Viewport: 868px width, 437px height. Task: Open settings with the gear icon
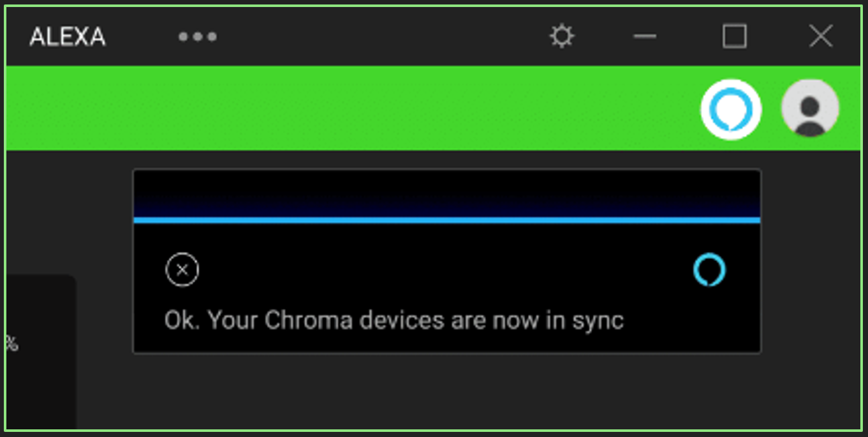click(562, 36)
